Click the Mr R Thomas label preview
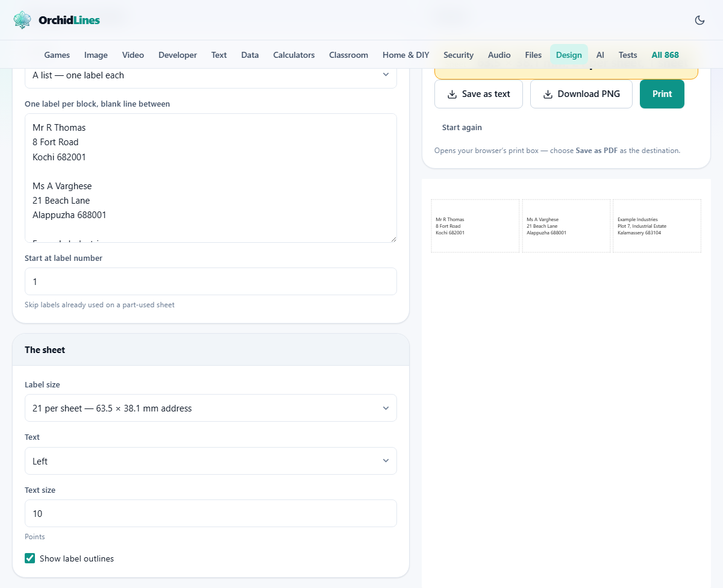The image size is (723, 588). [475, 226]
